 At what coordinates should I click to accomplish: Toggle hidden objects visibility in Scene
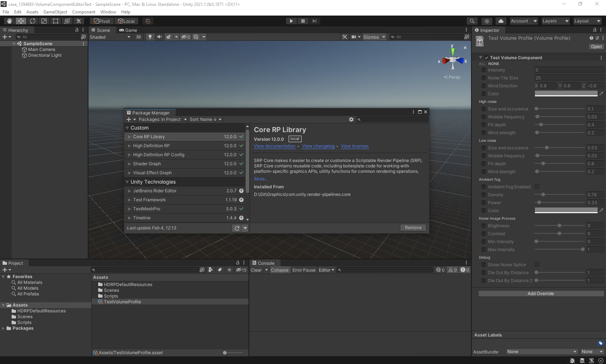[x=185, y=37]
